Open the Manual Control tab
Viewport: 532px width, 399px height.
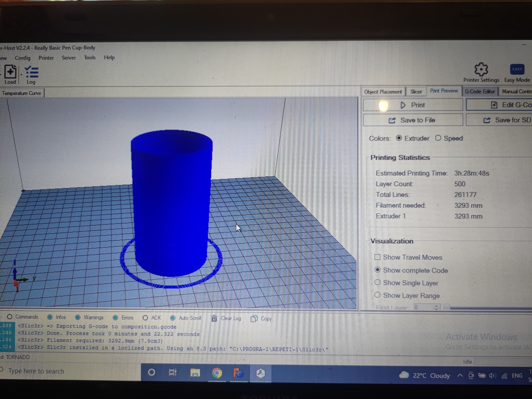[x=516, y=91]
